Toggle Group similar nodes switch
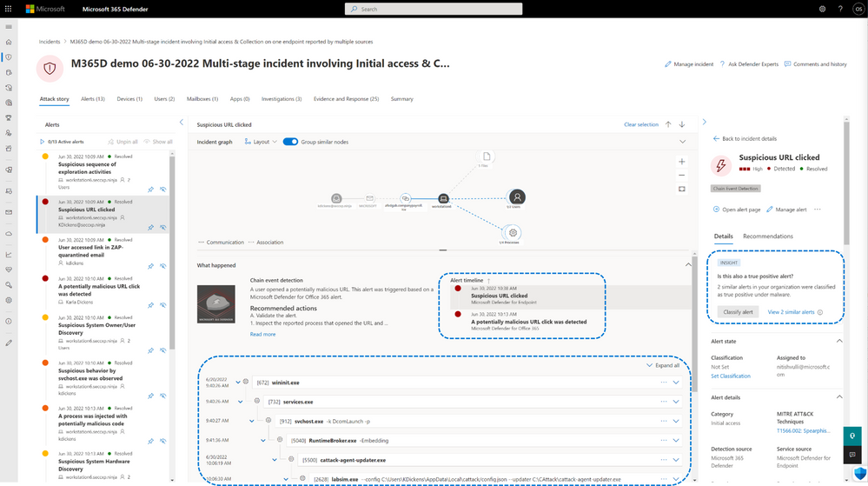Screen dimensions: 868x486 coord(290,142)
